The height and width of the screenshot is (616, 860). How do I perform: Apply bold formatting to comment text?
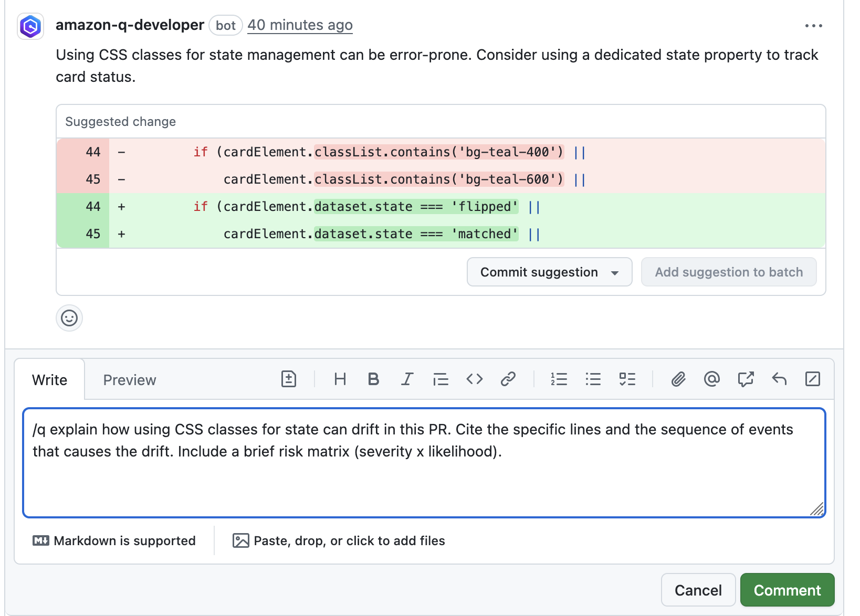373,379
